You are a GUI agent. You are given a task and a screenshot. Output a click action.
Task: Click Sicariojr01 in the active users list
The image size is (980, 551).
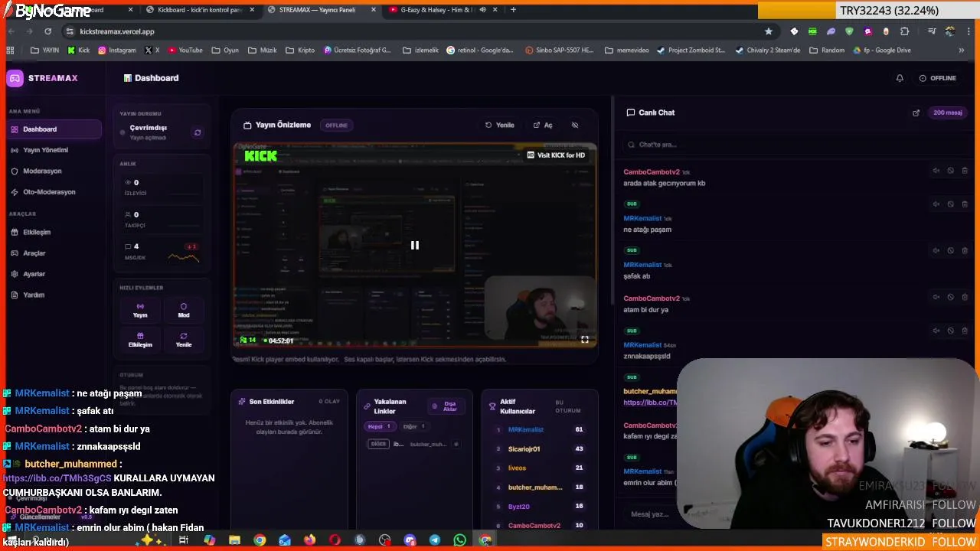tap(524, 448)
